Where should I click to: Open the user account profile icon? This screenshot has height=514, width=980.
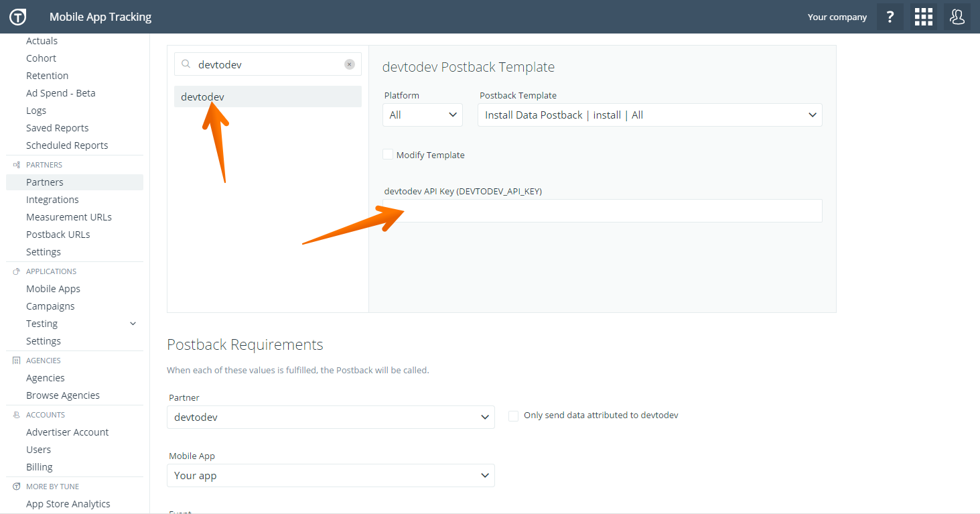pos(957,17)
